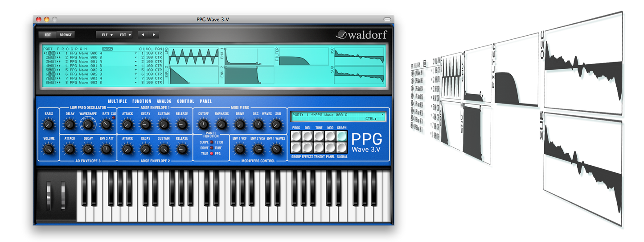Click the CUTOFF filter knob

203,125
